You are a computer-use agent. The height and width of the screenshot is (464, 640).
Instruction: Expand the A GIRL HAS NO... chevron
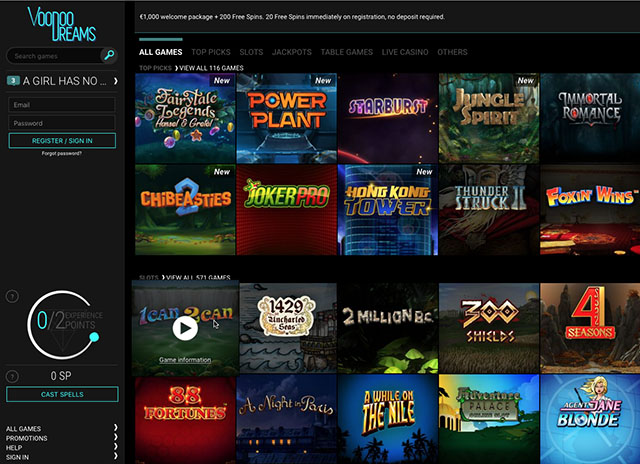[116, 81]
